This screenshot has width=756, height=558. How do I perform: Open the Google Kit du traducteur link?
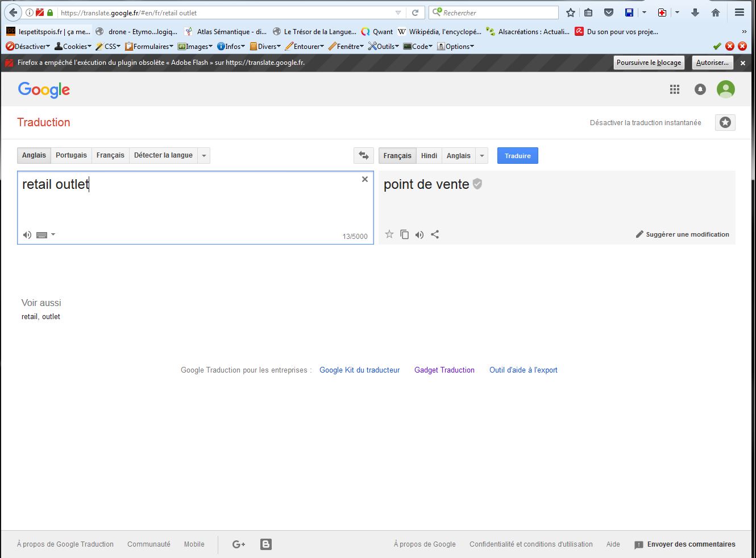click(x=359, y=370)
